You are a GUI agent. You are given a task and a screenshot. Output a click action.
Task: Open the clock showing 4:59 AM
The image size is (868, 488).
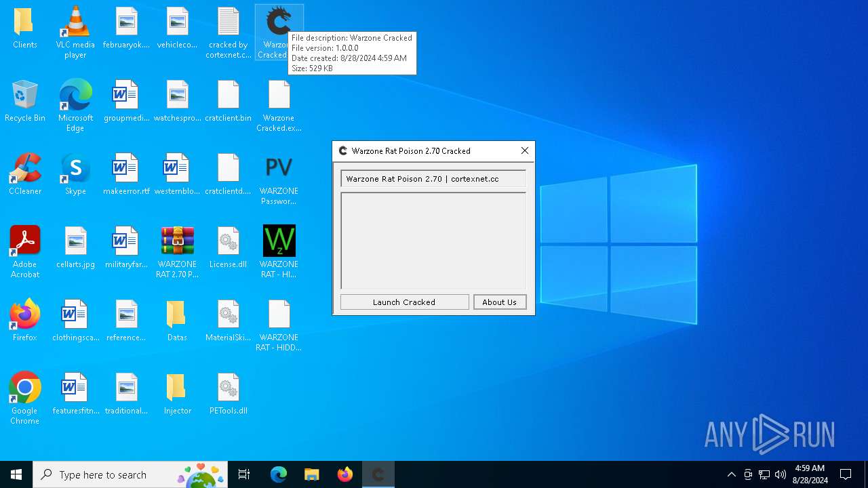point(810,474)
